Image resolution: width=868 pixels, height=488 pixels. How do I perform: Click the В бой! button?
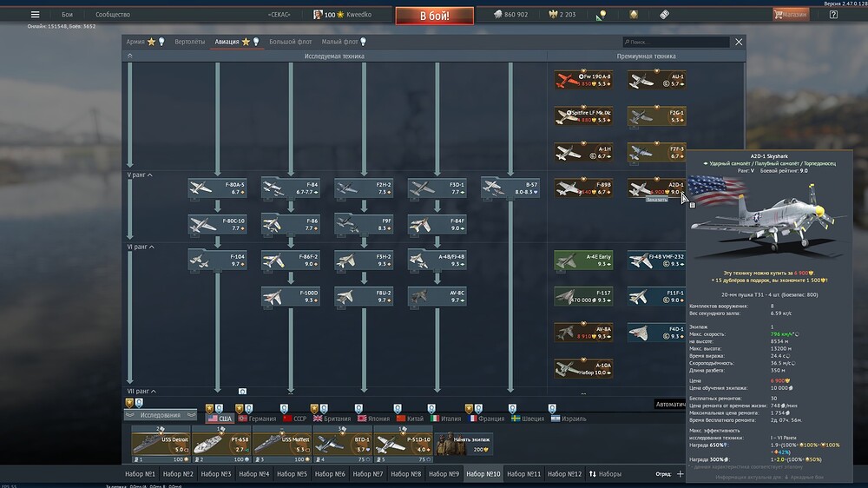pyautogui.click(x=435, y=16)
